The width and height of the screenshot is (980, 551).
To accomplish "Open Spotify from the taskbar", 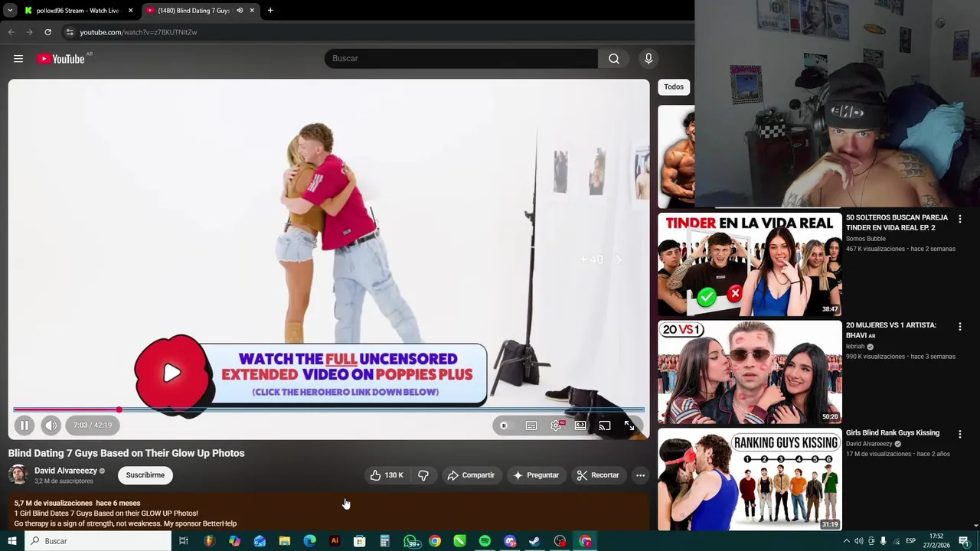I will (485, 541).
